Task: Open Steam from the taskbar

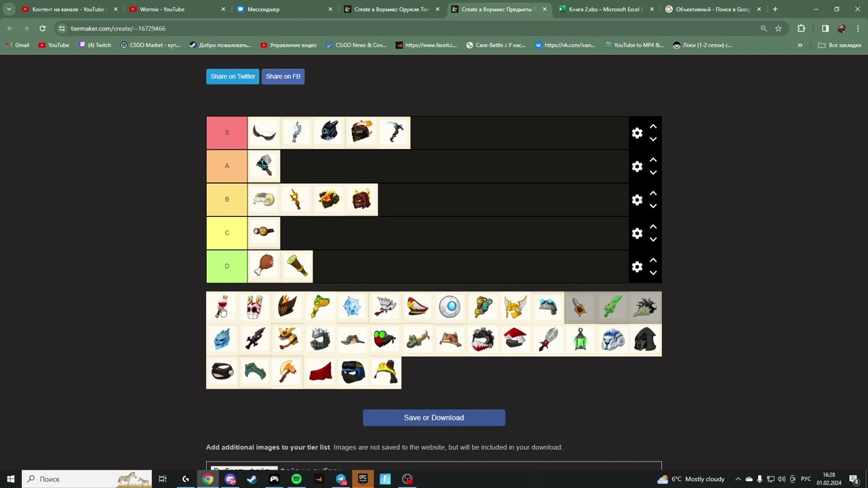Action: pos(252,479)
